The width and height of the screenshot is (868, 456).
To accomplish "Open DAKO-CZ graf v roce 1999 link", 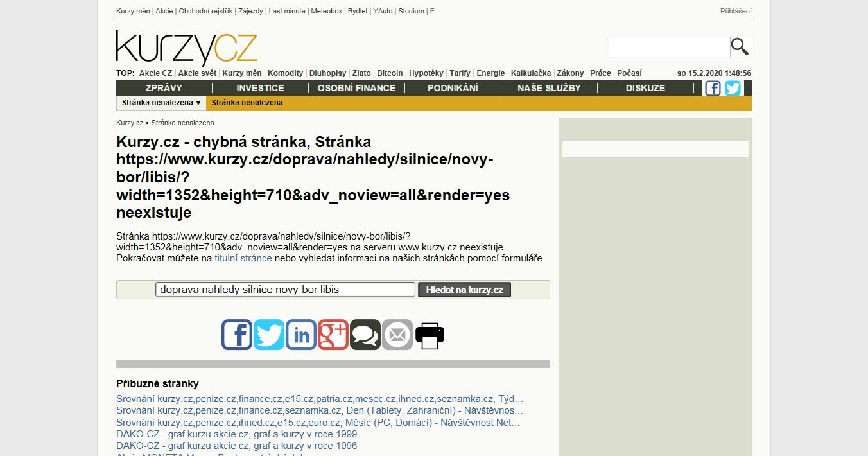I will [237, 434].
